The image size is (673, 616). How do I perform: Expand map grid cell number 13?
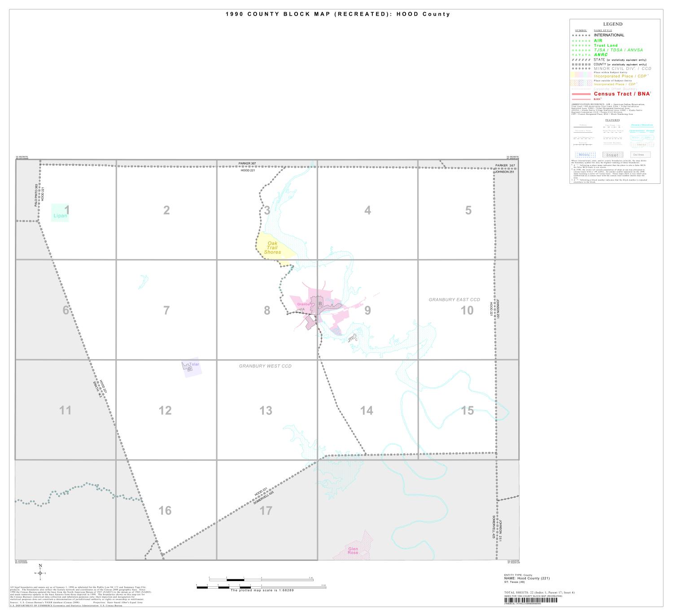tap(267, 409)
